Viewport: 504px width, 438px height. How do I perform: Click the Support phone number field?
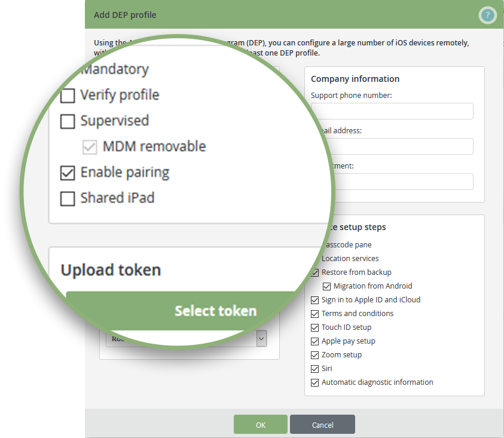(392, 111)
